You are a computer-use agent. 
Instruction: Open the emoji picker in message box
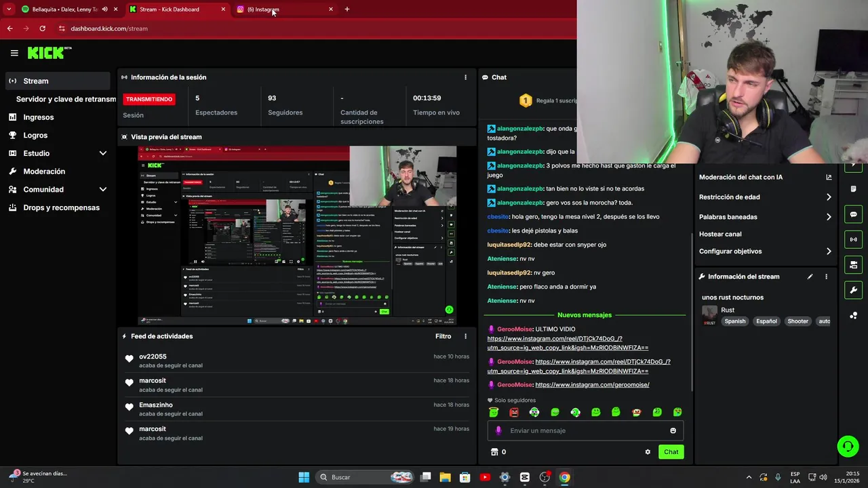[673, 430]
